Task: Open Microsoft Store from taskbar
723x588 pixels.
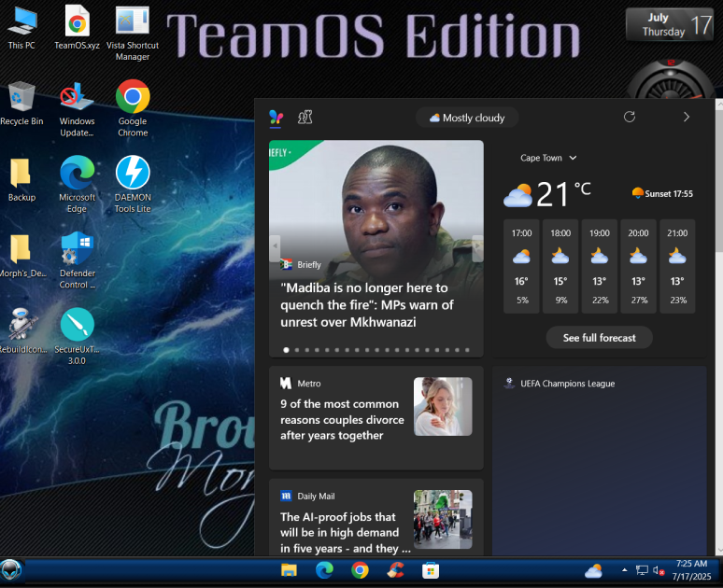Action: pos(431,571)
